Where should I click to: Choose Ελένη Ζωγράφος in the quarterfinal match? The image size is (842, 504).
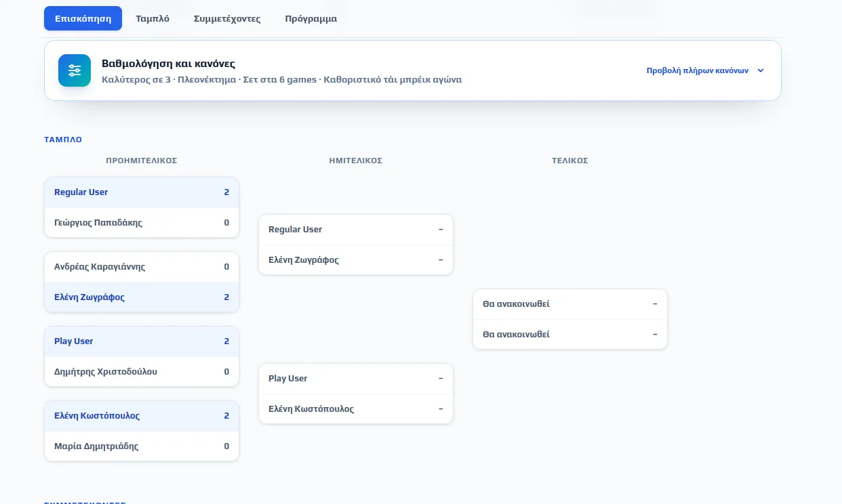click(x=142, y=297)
